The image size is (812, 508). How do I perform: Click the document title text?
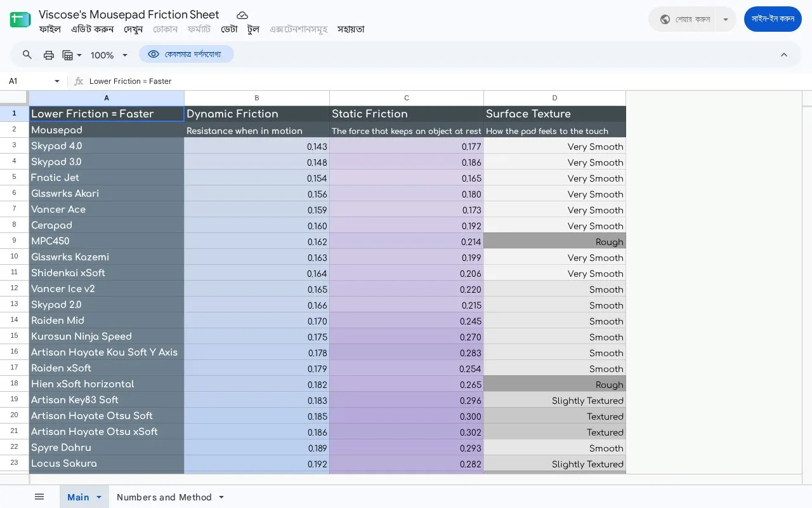[129, 15]
